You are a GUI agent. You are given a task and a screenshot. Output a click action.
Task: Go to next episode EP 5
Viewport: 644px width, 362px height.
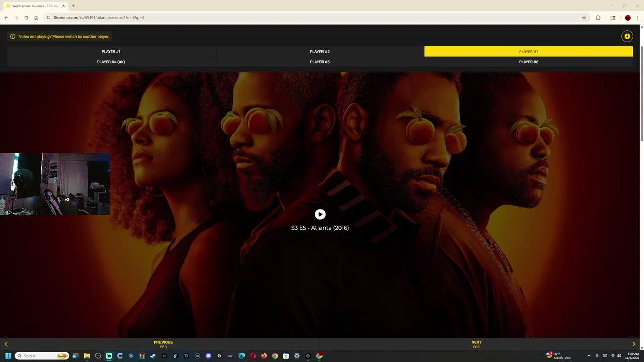[x=476, y=344]
